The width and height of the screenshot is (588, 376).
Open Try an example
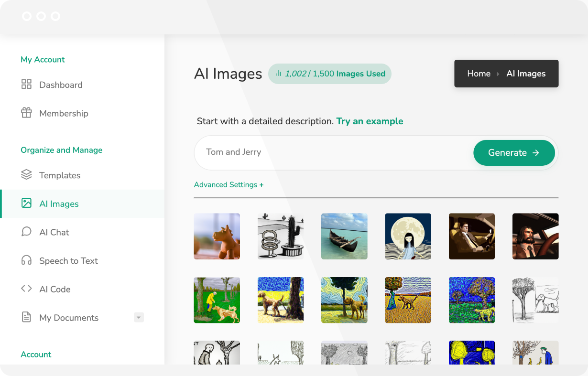click(370, 121)
